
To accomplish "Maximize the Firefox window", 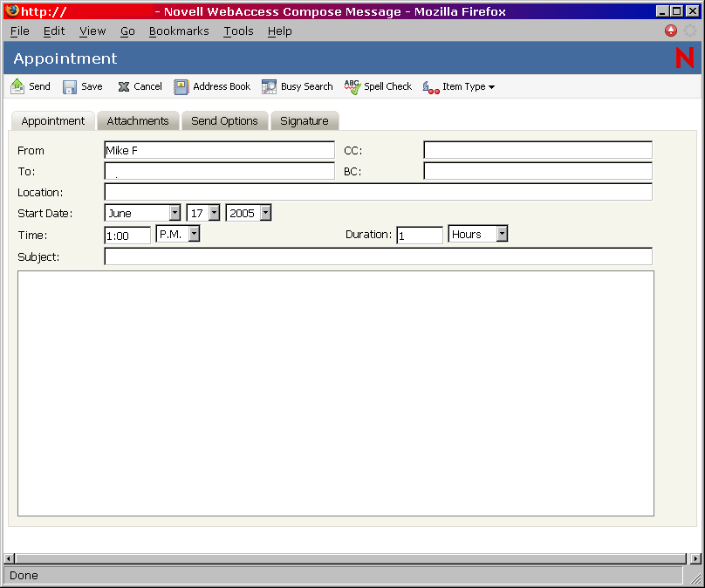I will (x=677, y=11).
